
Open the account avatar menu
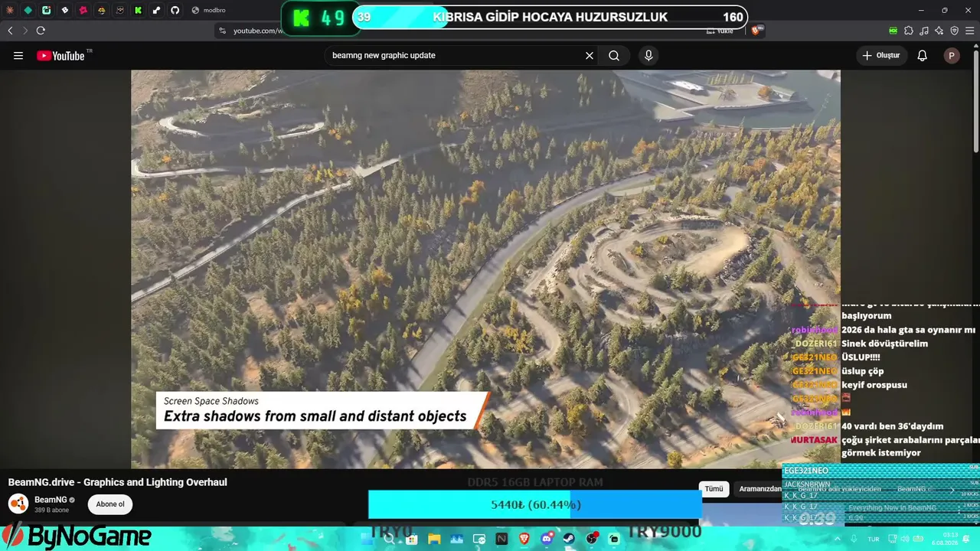952,56
